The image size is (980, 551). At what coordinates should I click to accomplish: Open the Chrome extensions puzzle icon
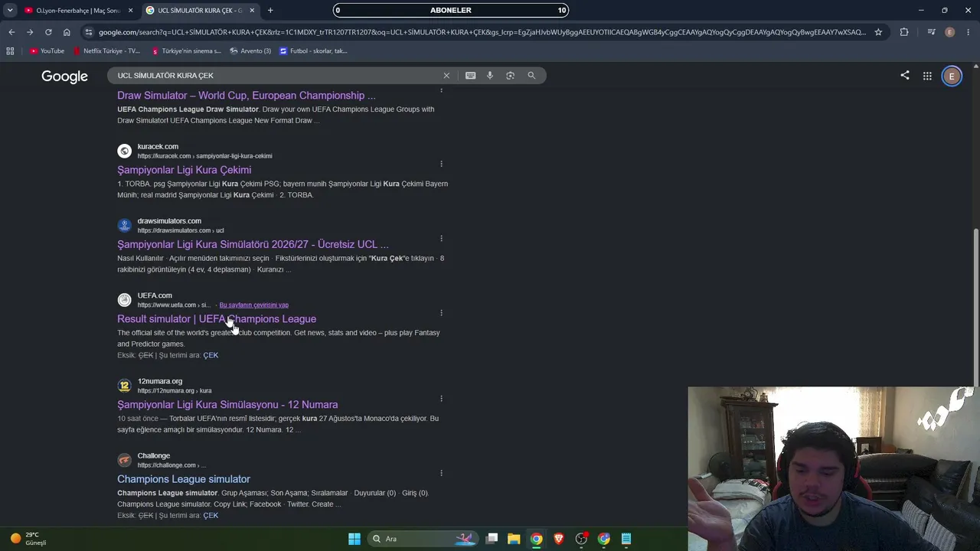pos(904,32)
